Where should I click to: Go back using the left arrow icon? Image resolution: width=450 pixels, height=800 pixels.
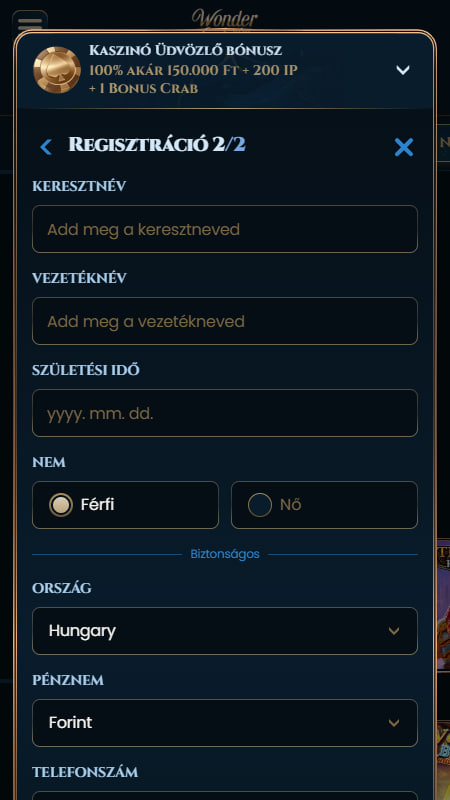pos(46,147)
